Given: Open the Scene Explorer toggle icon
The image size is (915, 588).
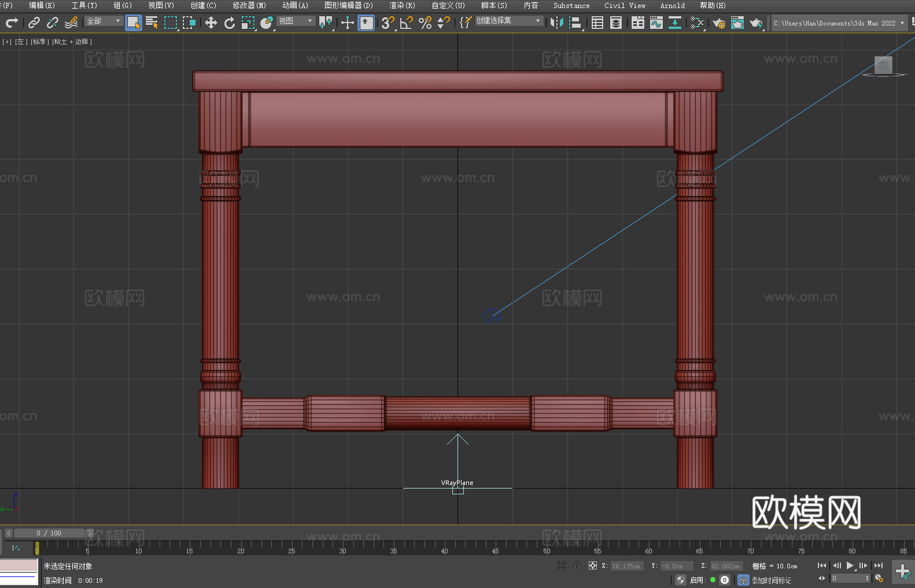Looking at the screenshot, I should click(597, 23).
